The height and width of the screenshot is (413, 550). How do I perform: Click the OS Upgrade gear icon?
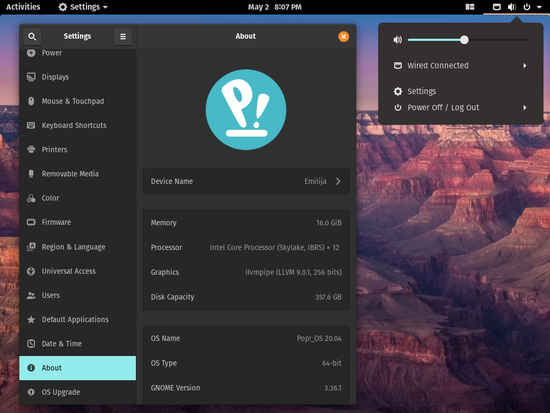(31, 392)
